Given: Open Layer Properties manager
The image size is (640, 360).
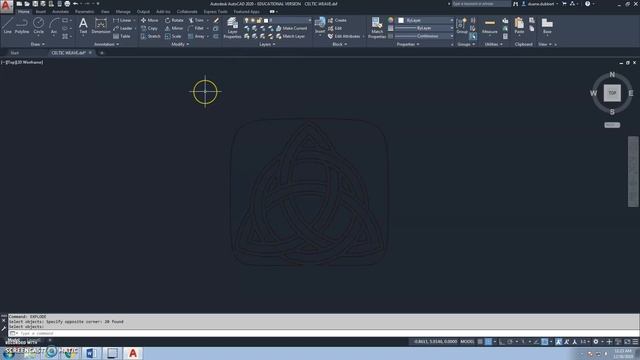Looking at the screenshot, I should click(x=232, y=28).
